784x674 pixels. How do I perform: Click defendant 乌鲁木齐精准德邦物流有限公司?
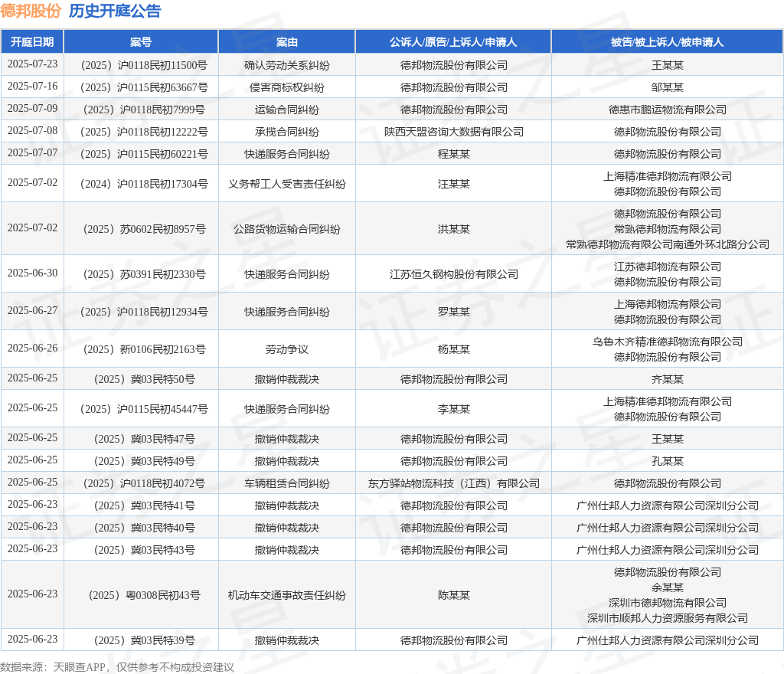[x=668, y=342]
